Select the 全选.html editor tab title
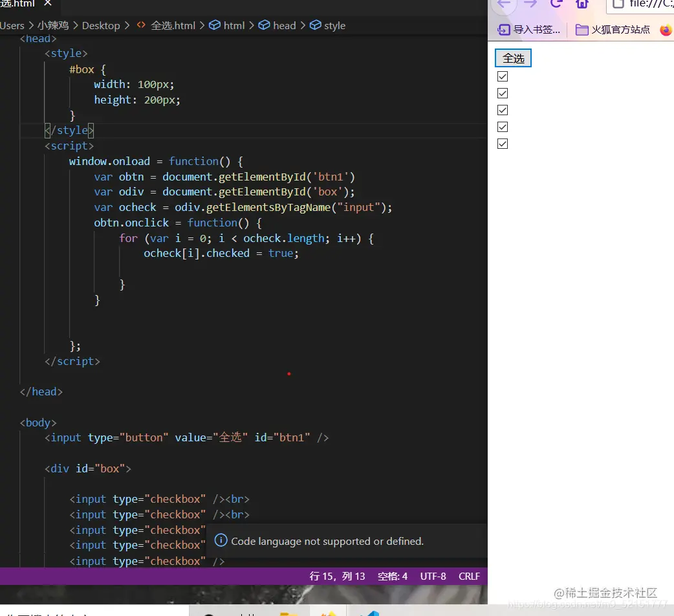 17,3
